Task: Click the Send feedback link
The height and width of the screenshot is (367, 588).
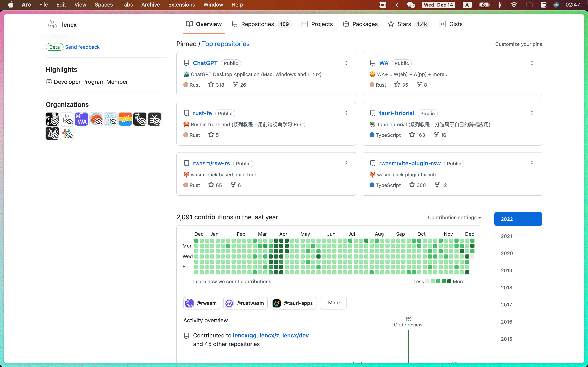Action: pos(82,47)
